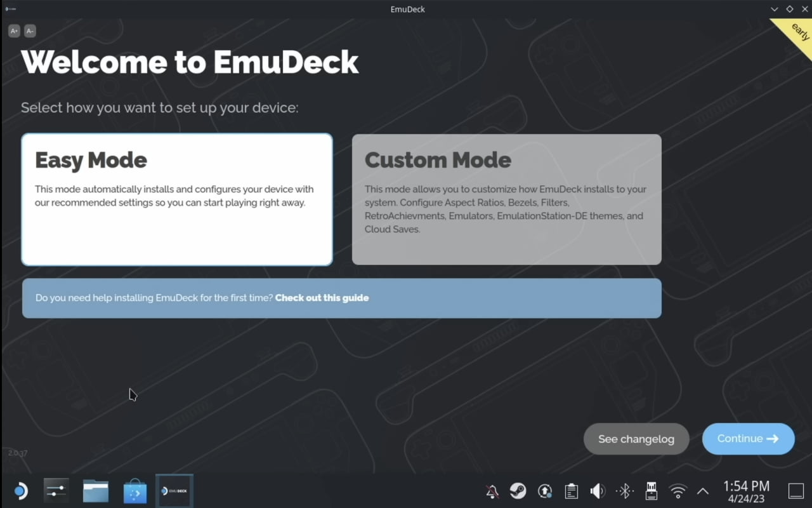
Task: Open the "Check out this guide" link
Action: point(322,298)
